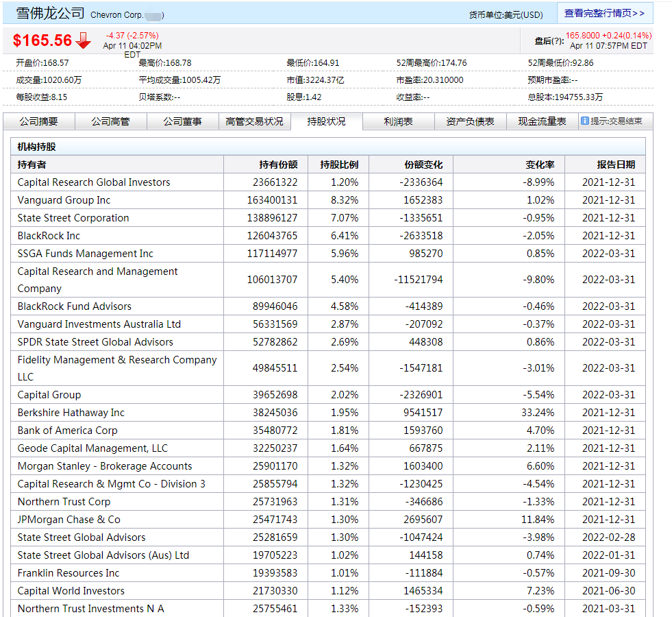Switch to the 资产负债表 tab

click(470, 121)
